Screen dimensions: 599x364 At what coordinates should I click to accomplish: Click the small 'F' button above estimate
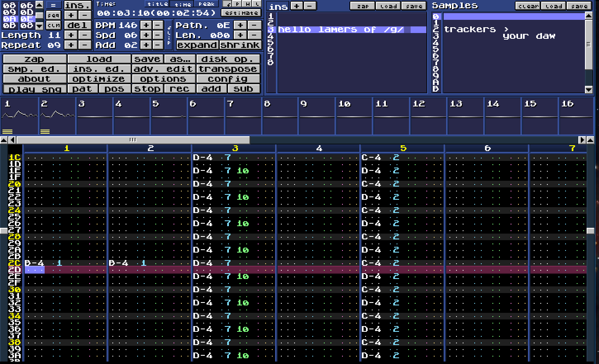click(227, 4)
